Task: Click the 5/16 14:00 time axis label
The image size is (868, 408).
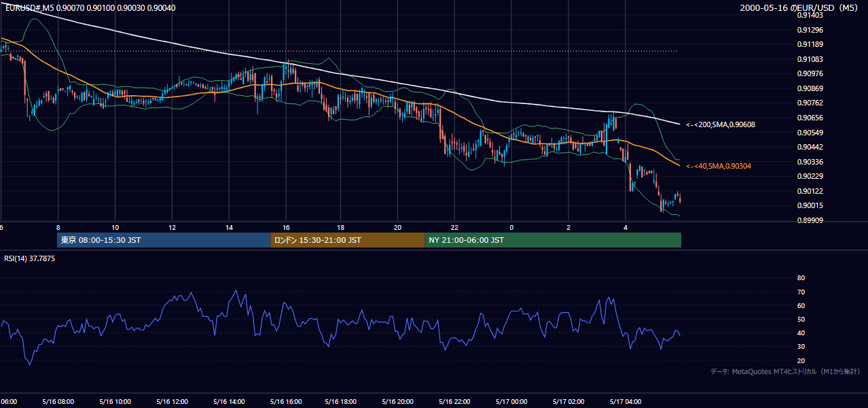Action: (229, 402)
